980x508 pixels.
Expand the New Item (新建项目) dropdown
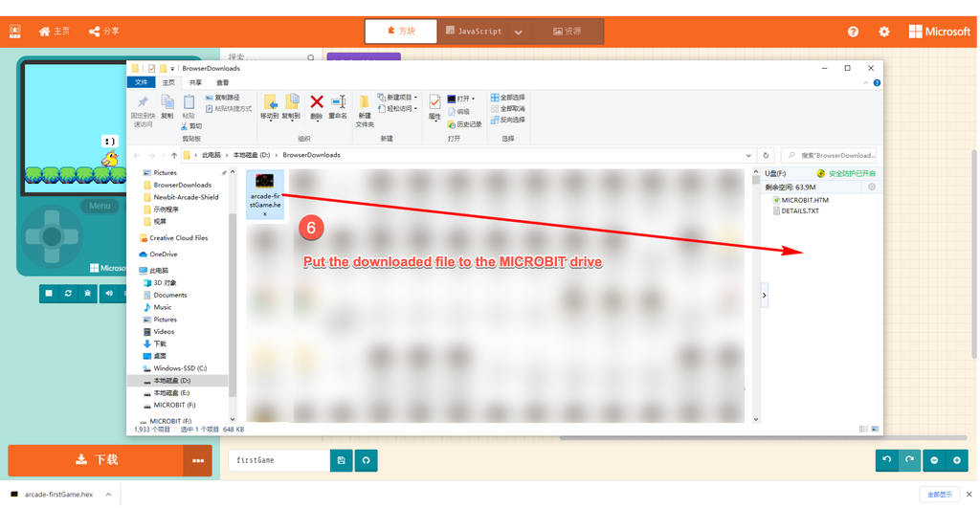click(401, 98)
